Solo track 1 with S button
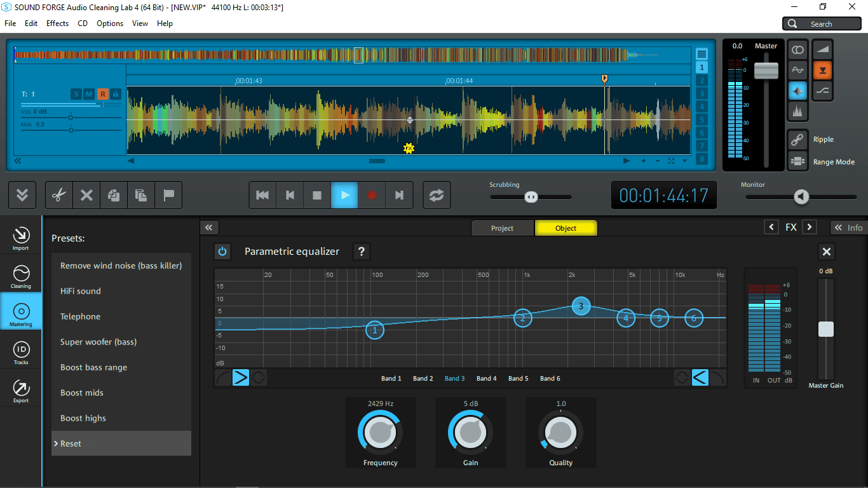868x488 pixels. point(76,94)
